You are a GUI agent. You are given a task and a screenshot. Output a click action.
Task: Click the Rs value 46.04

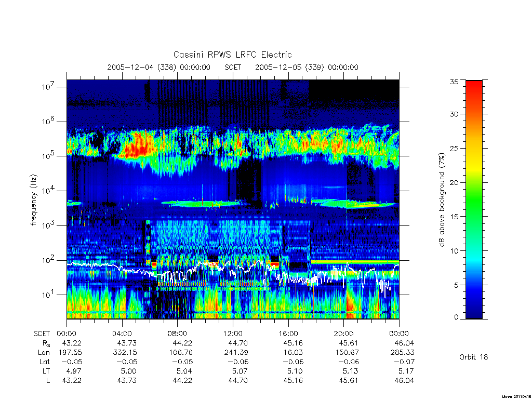[404, 343]
